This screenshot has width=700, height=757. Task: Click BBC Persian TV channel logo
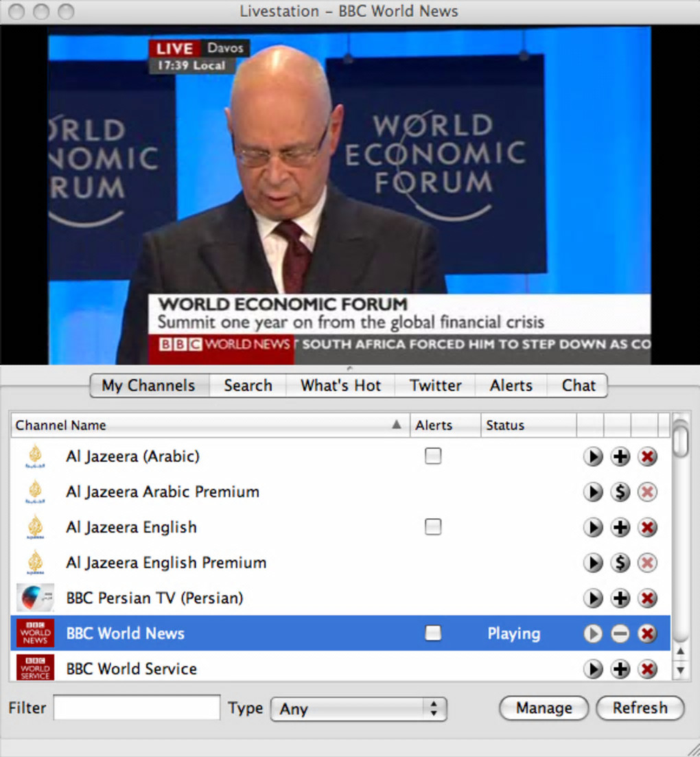tap(35, 598)
